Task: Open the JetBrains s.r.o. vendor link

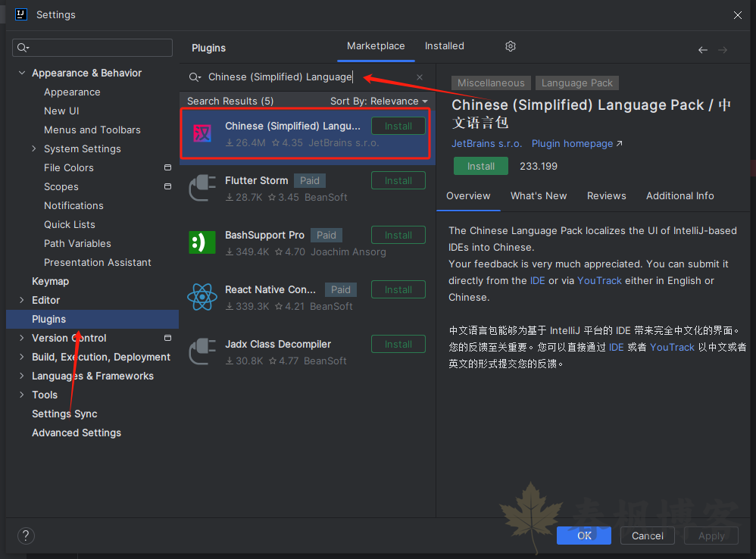Action: (x=486, y=144)
